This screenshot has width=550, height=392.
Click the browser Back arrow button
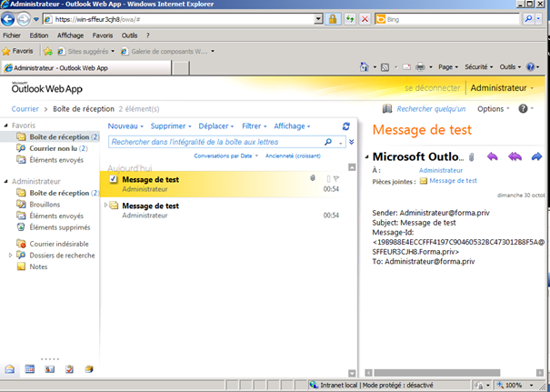coord(7,19)
